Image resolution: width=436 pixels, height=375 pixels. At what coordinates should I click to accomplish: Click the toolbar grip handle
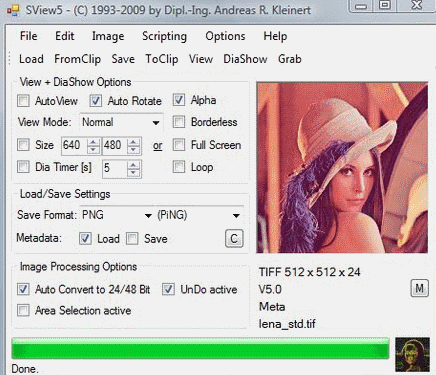click(x=10, y=59)
